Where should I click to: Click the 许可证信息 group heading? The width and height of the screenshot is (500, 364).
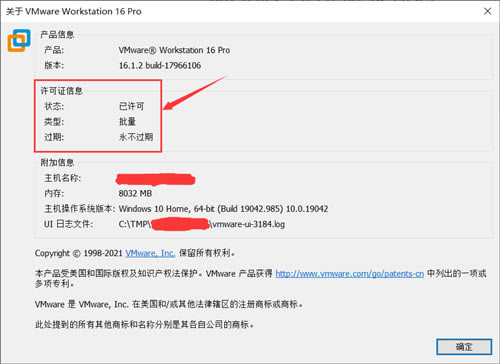(x=62, y=91)
